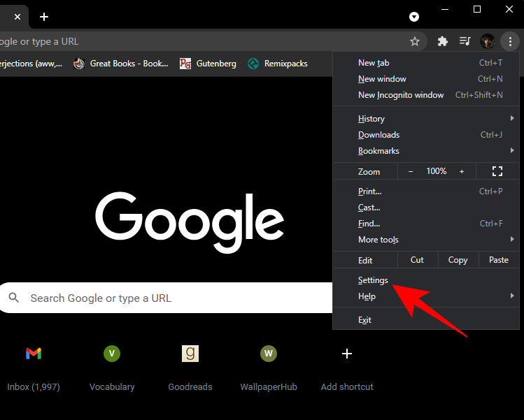524x420 pixels.
Task: Open the media control playlist icon
Action: (465, 41)
